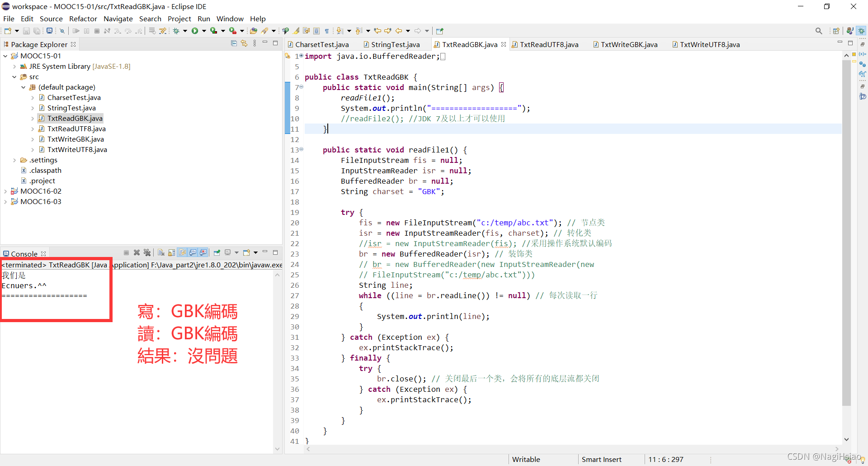Image resolution: width=868 pixels, height=466 pixels.
Task: Maximize the editor area
Action: click(x=850, y=43)
